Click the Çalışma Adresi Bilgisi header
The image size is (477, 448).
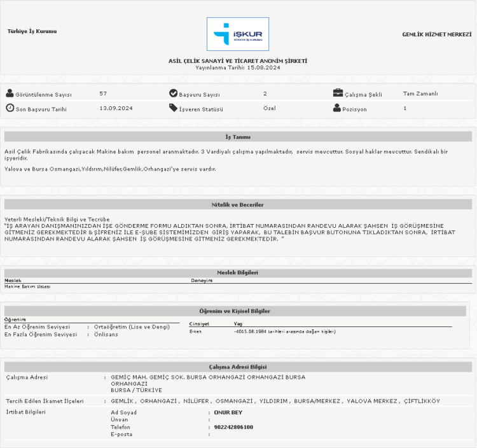(x=238, y=367)
